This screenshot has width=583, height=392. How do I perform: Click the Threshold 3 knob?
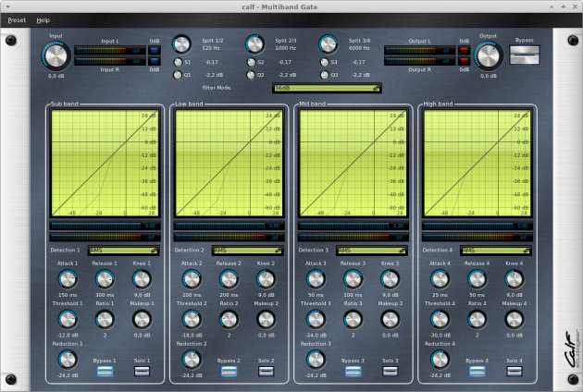click(316, 320)
